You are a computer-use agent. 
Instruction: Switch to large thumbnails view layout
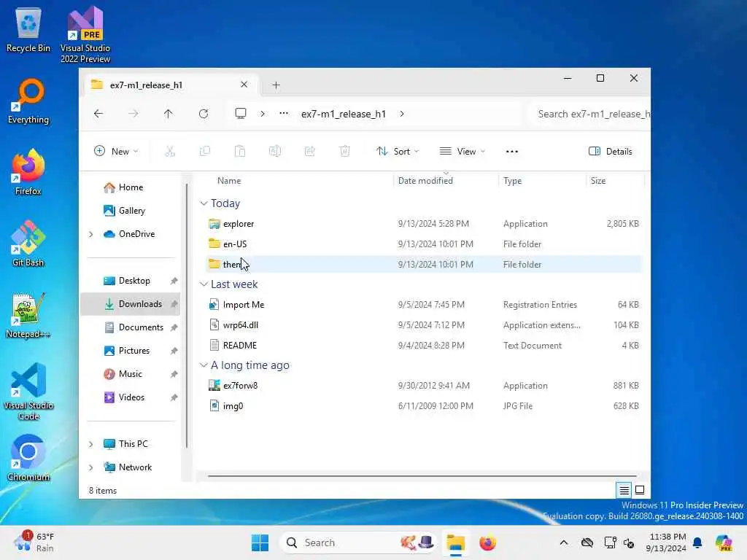[x=640, y=489]
